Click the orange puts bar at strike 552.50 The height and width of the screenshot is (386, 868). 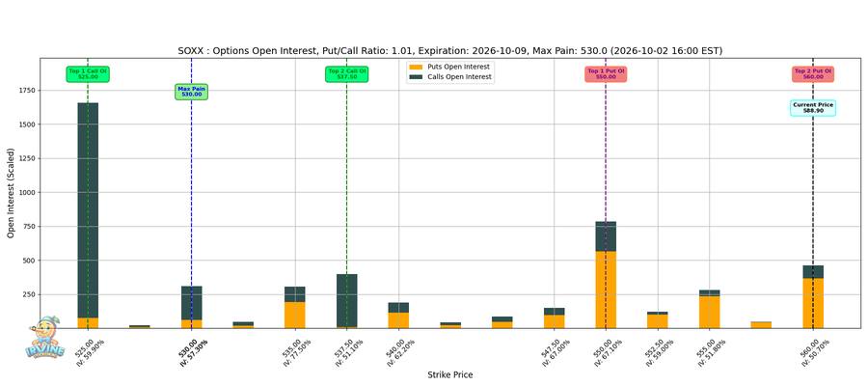[x=658, y=321]
